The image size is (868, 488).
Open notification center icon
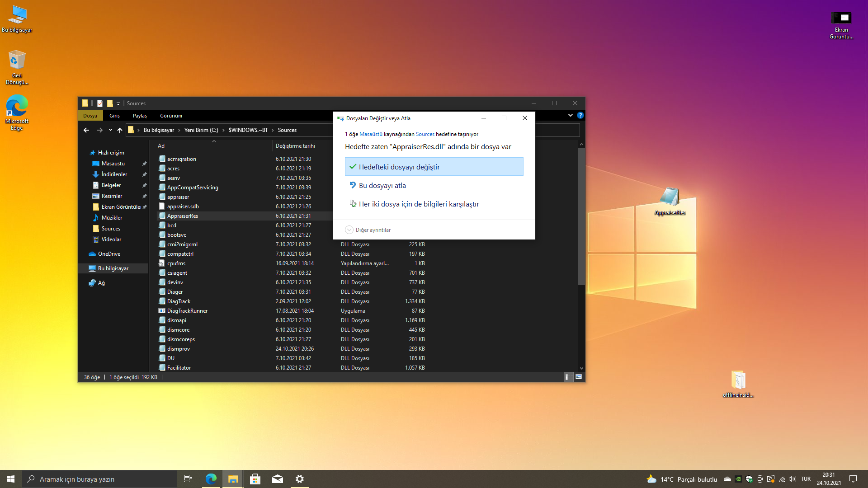coord(853,479)
